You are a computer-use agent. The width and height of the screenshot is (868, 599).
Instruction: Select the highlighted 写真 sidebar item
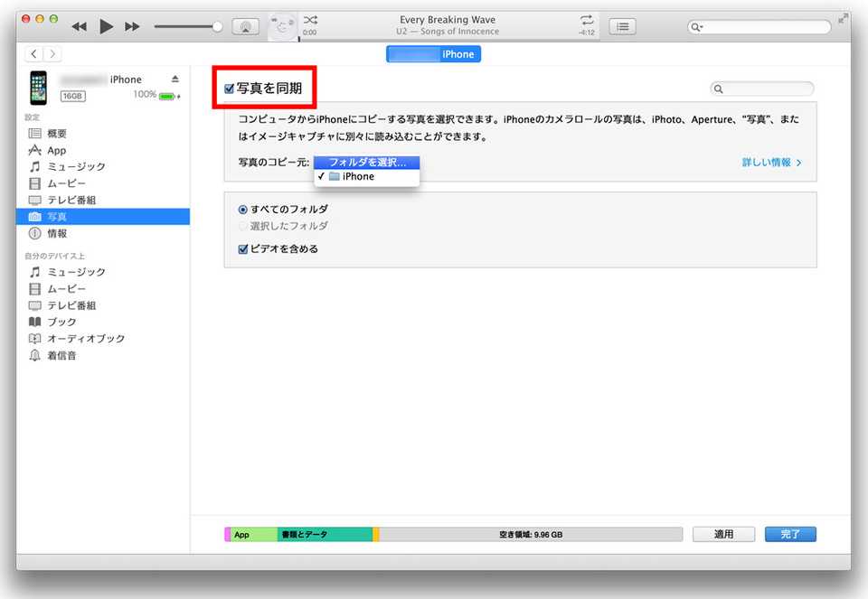pyautogui.click(x=103, y=216)
